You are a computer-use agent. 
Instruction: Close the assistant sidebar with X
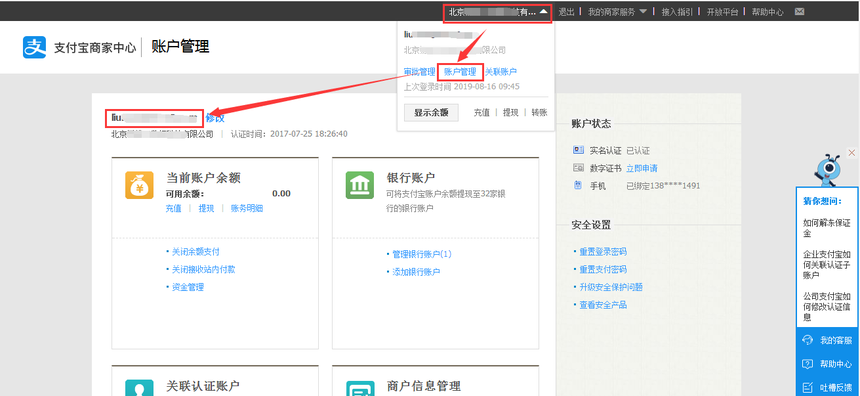(x=852, y=152)
